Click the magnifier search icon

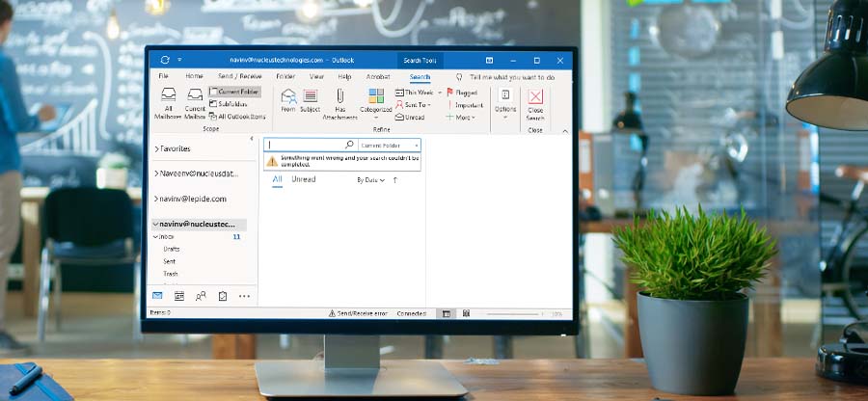349,145
